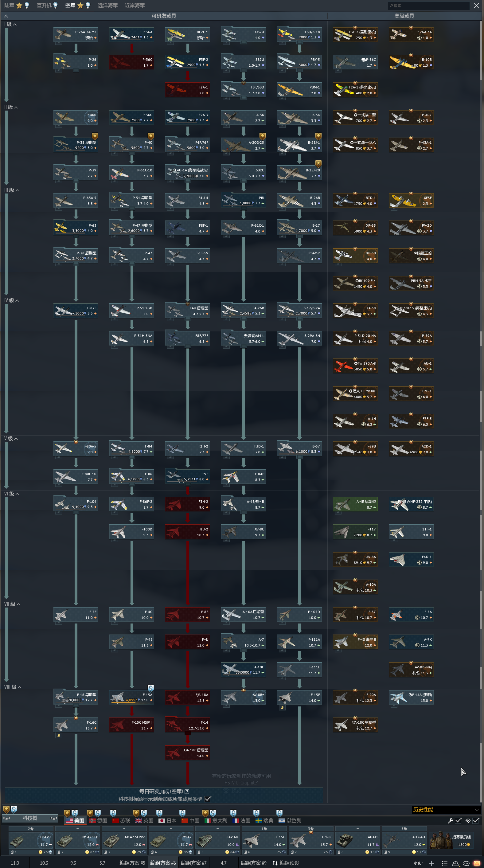Select the 日本 nation tab
This screenshot has width=484, height=868.
tap(167, 820)
